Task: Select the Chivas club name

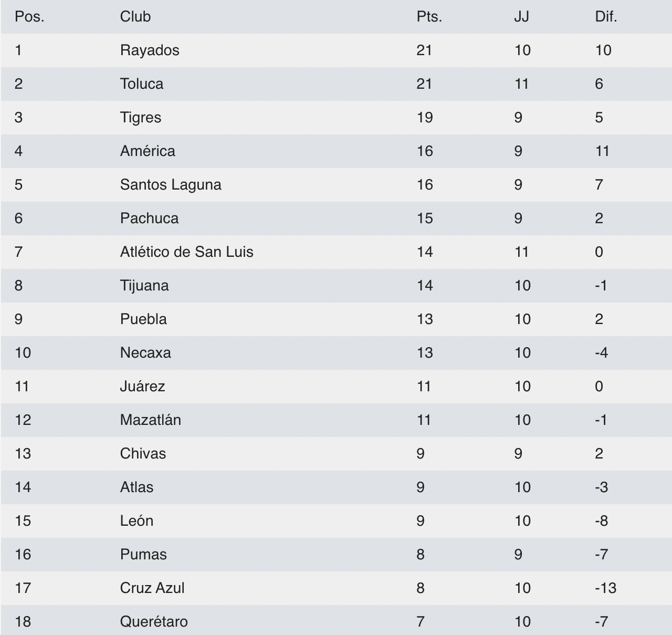Action: pos(143,454)
